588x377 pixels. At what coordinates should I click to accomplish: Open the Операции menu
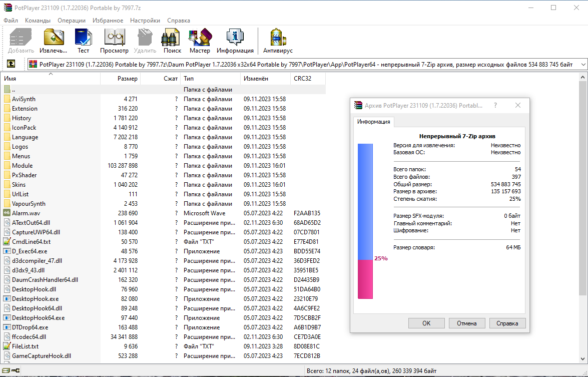71,21
